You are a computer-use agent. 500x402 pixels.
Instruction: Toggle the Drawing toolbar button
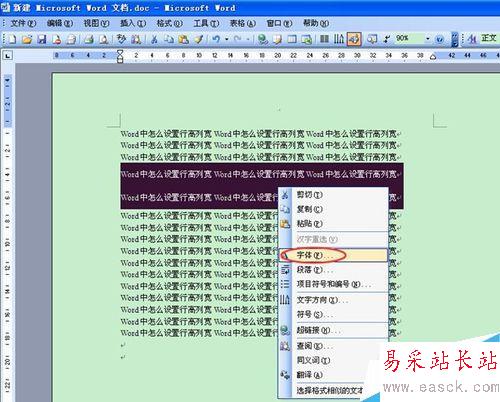point(354,39)
